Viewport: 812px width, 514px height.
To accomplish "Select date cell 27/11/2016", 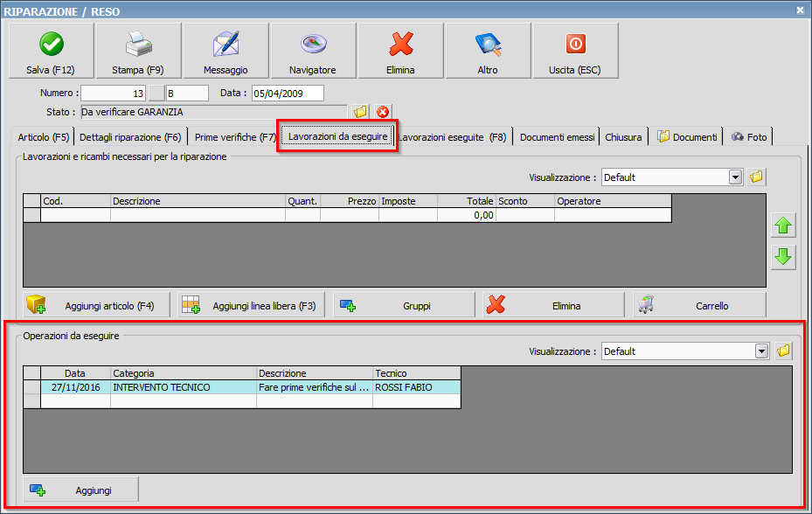I will [x=76, y=387].
